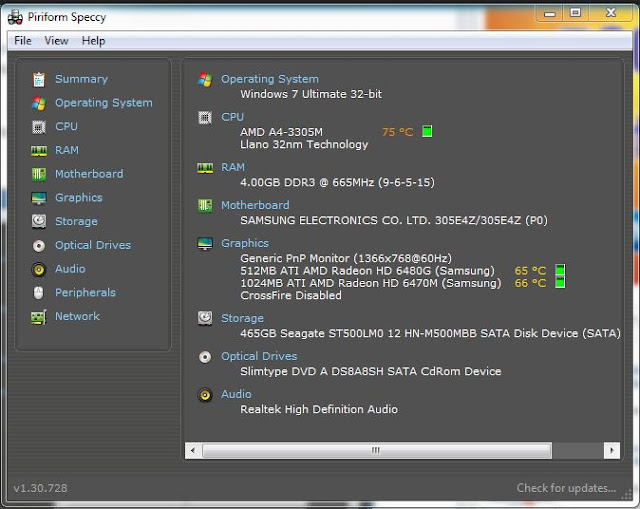Click the 4.00GB DDR3 @ 665MHz text
Screen dimensions: 640x509
[307, 182]
